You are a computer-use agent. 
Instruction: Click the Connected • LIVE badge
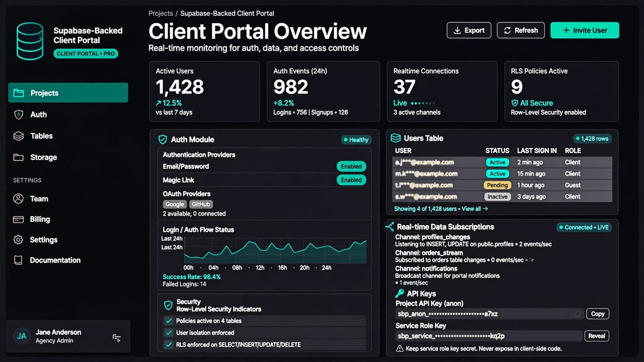[x=584, y=227]
